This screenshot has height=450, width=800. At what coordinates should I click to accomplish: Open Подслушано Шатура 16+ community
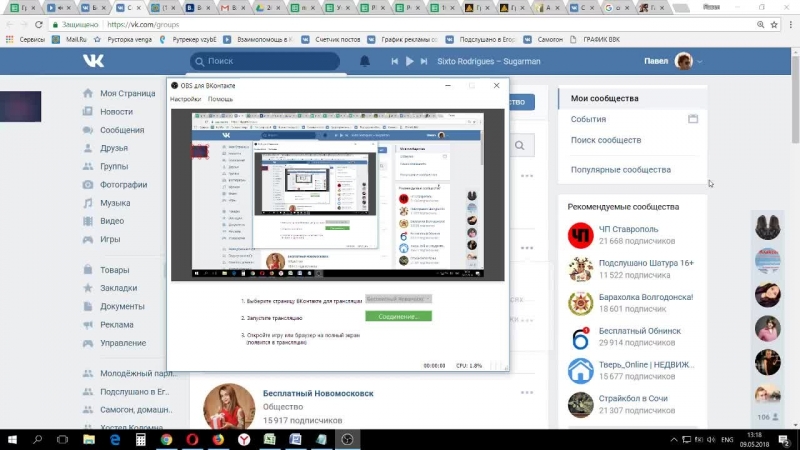click(646, 263)
